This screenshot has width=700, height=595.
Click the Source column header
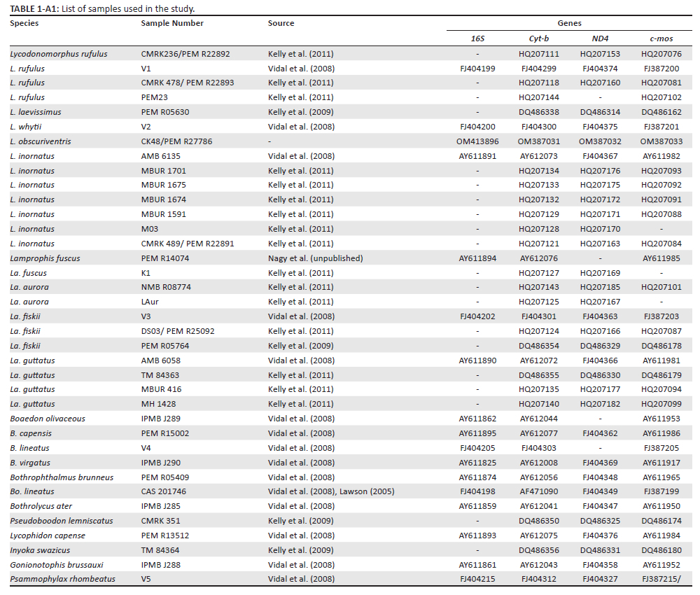pyautogui.click(x=281, y=23)
